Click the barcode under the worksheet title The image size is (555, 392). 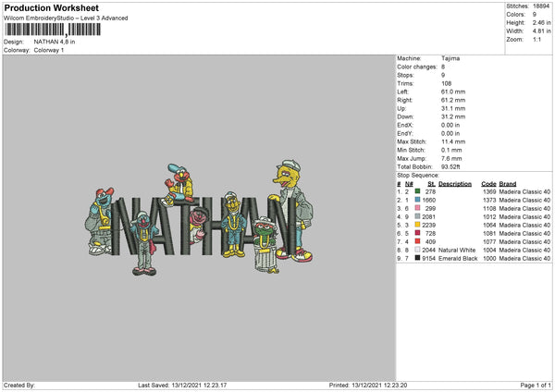point(53,30)
